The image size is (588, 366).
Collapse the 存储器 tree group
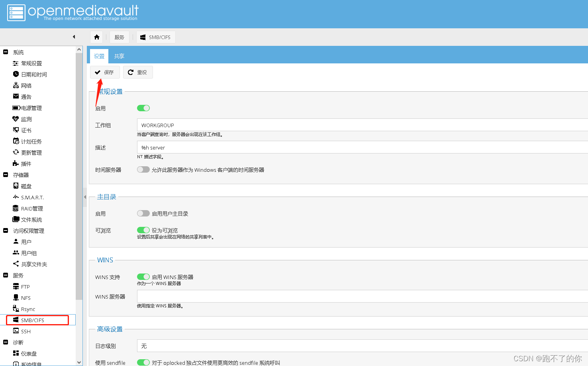click(x=6, y=175)
